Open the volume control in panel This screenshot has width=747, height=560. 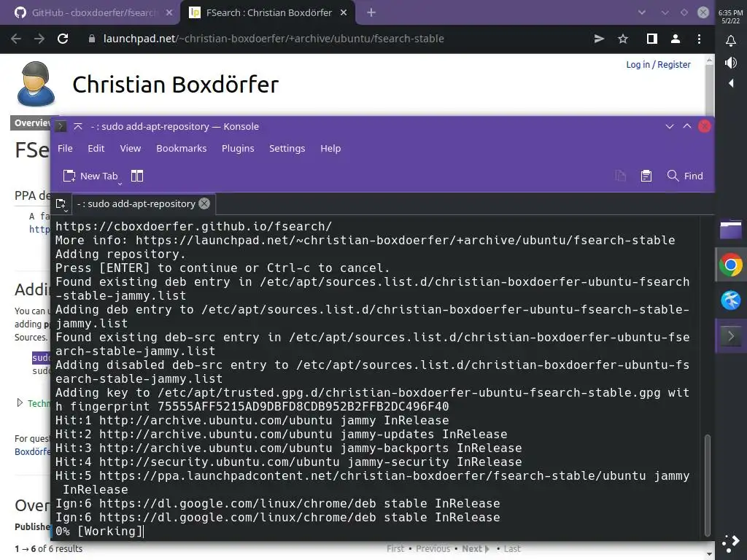(731, 63)
